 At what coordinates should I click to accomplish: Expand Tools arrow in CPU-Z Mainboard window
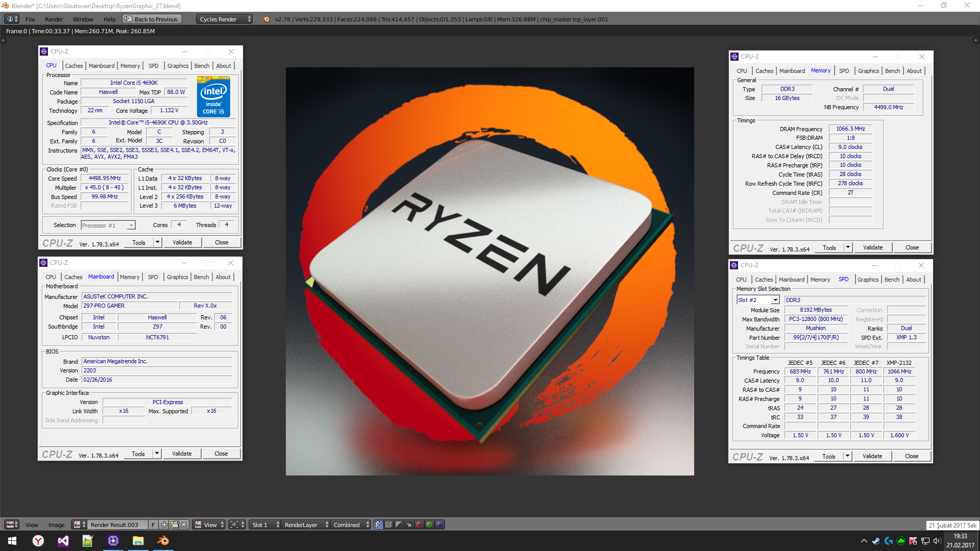point(157,454)
